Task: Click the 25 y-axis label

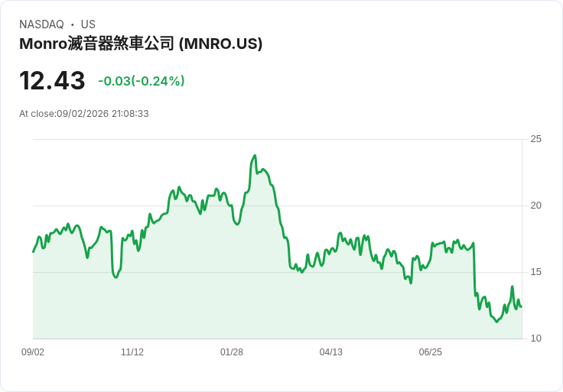Action: (x=535, y=139)
